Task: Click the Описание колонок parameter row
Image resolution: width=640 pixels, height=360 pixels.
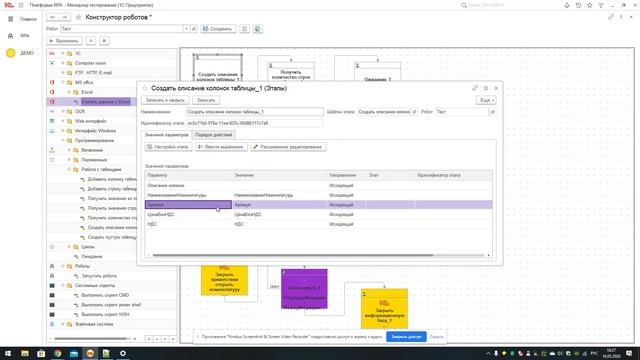Action: tap(318, 186)
